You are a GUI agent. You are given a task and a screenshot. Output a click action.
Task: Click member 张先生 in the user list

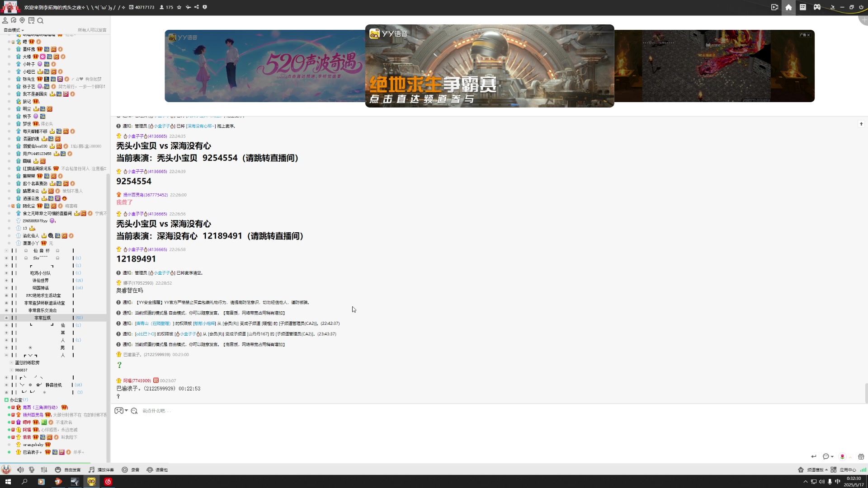[28, 79]
